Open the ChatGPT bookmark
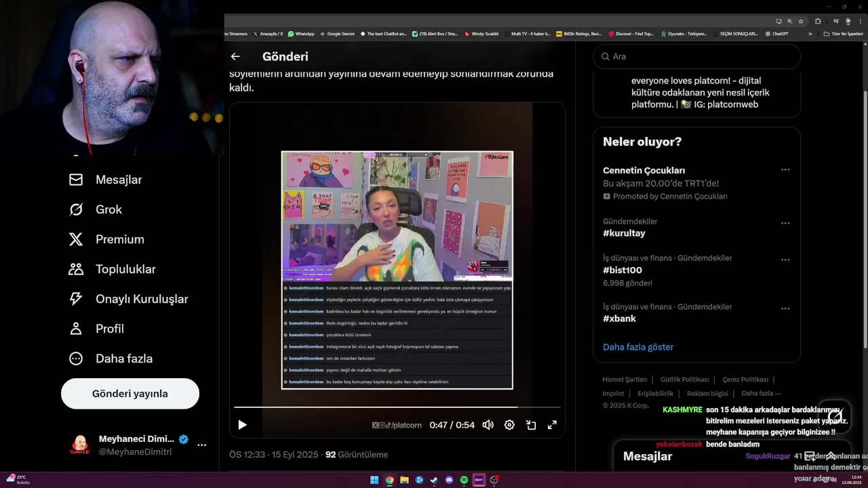Image resolution: width=868 pixels, height=488 pixels. (x=776, y=33)
